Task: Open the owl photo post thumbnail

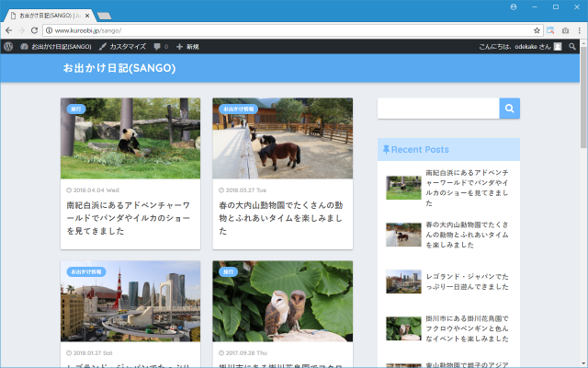Action: [282, 301]
